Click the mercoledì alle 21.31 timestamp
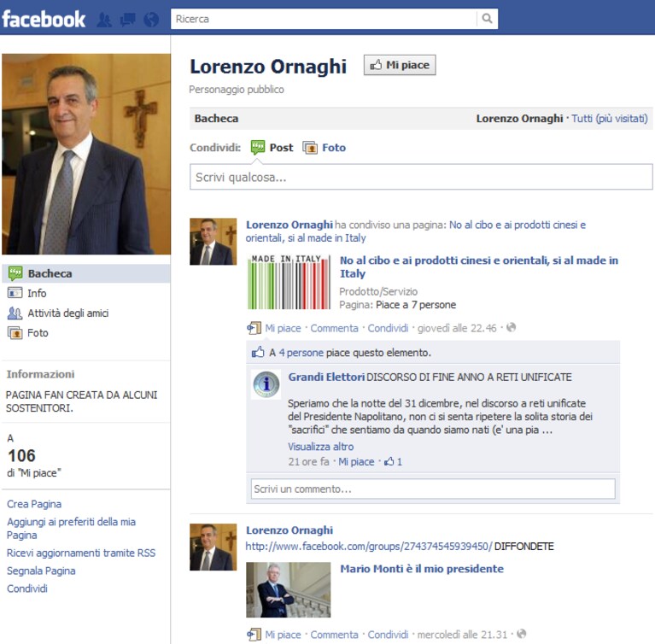The height and width of the screenshot is (644, 655). [x=462, y=635]
